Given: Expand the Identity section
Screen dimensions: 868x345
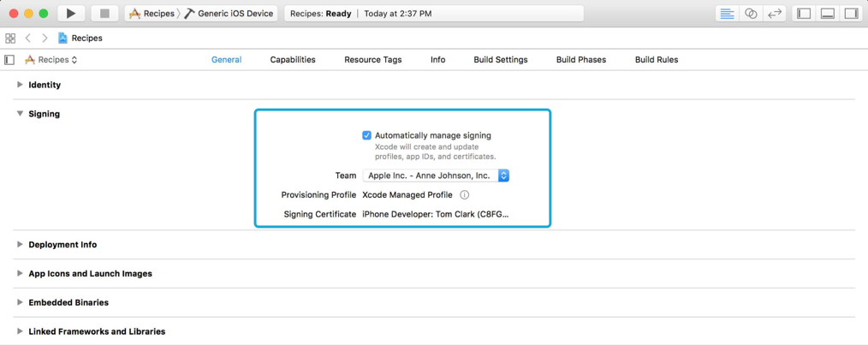Looking at the screenshot, I should click(20, 85).
